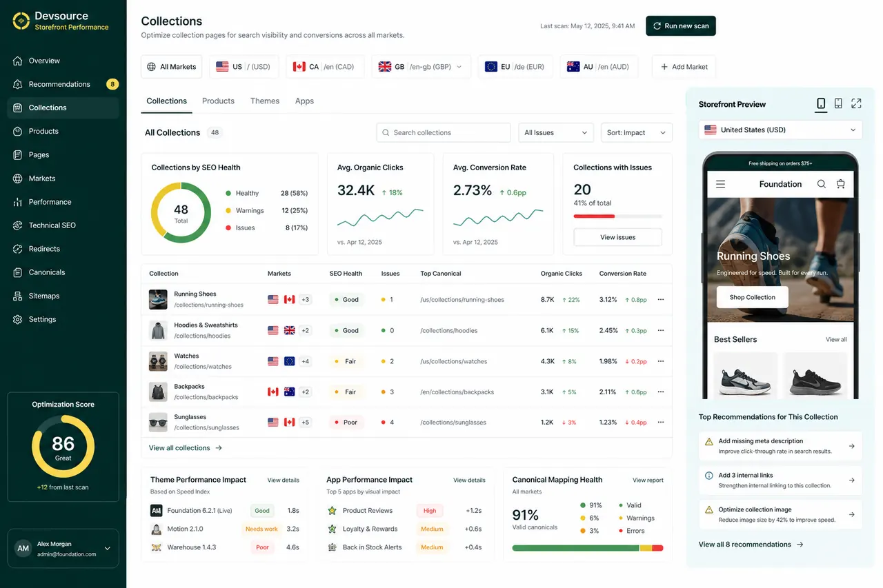Open more options for Sunglasses row
Viewport: 883px width, 588px height.
point(661,422)
